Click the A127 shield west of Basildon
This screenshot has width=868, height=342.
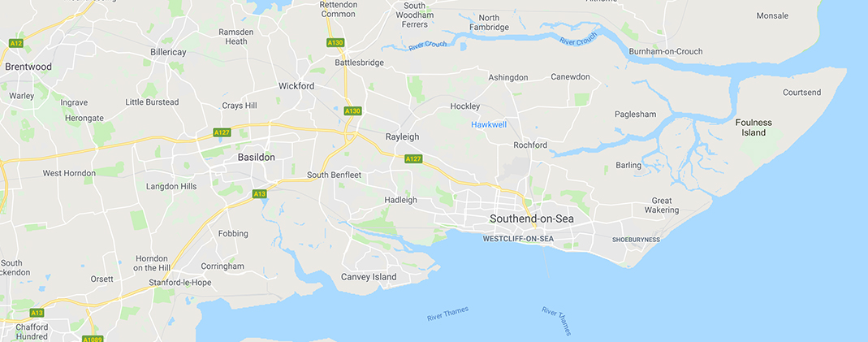click(x=222, y=132)
